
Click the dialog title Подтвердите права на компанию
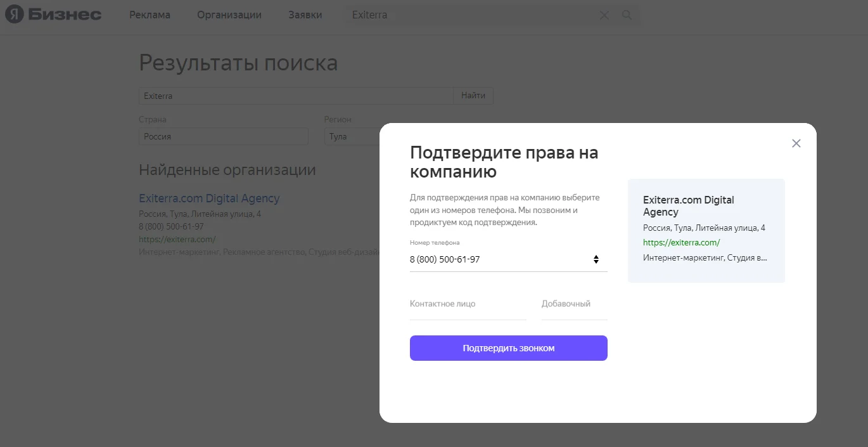pyautogui.click(x=504, y=162)
